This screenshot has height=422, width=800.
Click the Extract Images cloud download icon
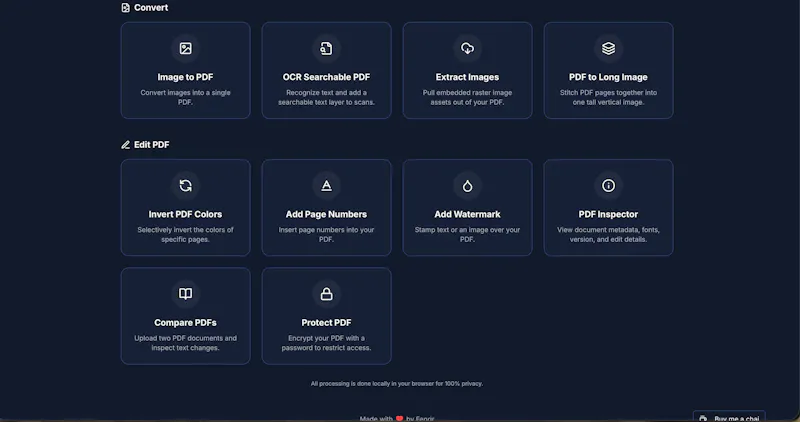467,48
